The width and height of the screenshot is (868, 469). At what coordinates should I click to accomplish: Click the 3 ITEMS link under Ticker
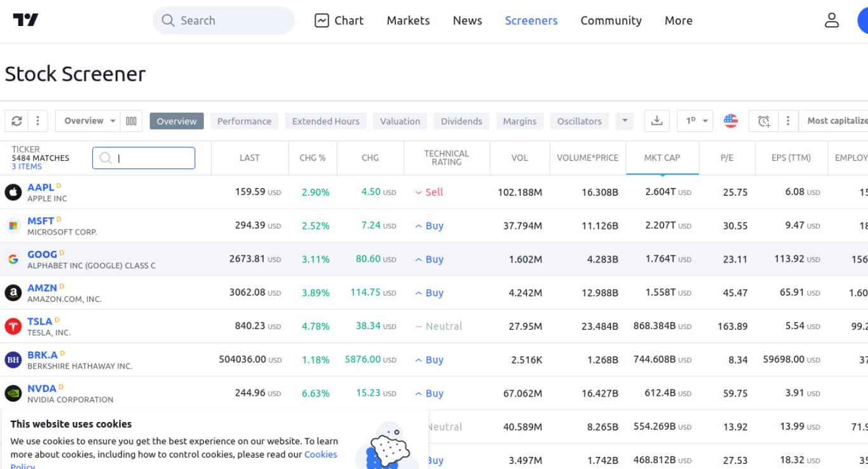(27, 167)
